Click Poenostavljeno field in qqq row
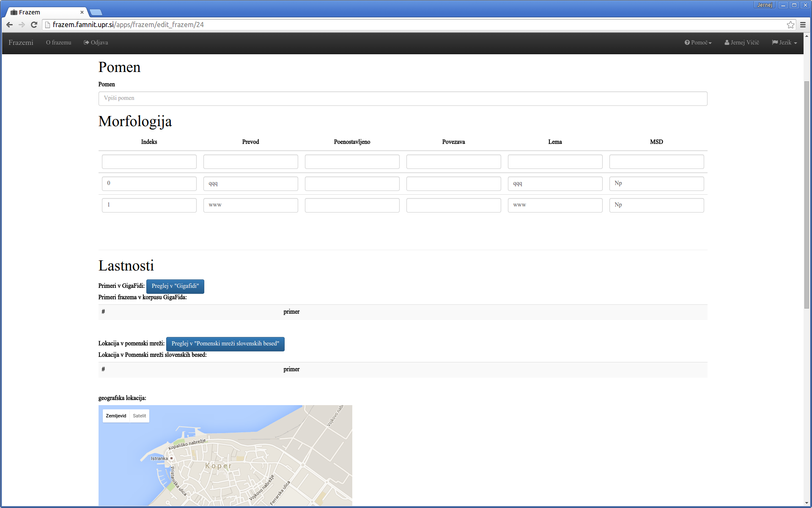This screenshot has width=812, height=508. (352, 184)
